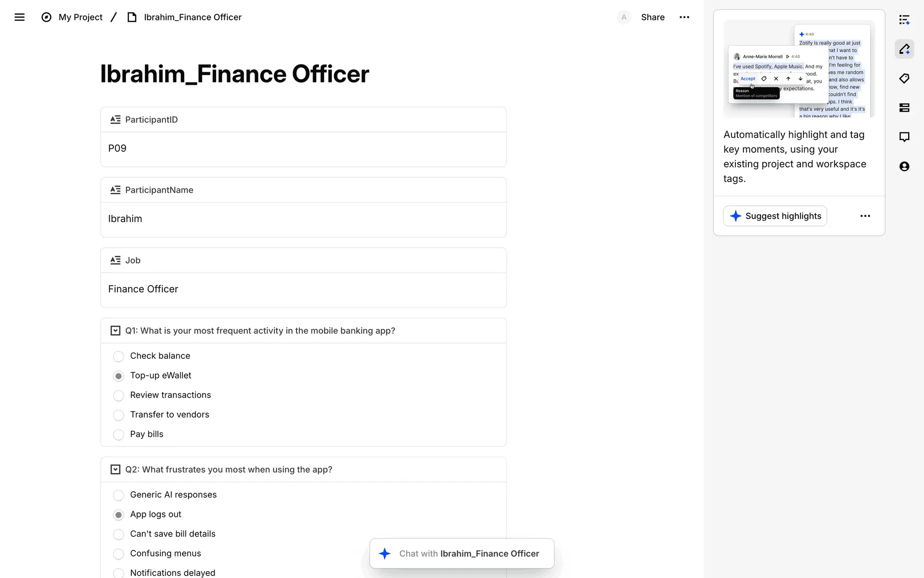Click the highlights pencil sidebar icon
This screenshot has height=578, width=924.
tap(904, 49)
